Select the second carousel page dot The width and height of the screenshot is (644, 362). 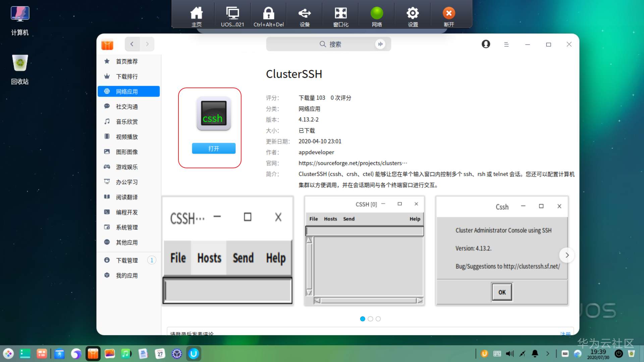pyautogui.click(x=370, y=319)
